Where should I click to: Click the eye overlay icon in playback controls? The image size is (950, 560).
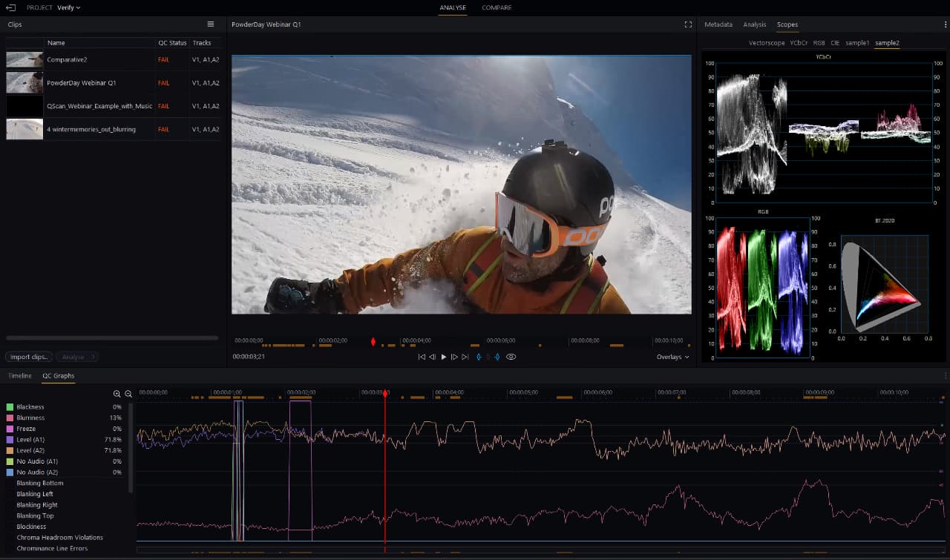pos(511,357)
